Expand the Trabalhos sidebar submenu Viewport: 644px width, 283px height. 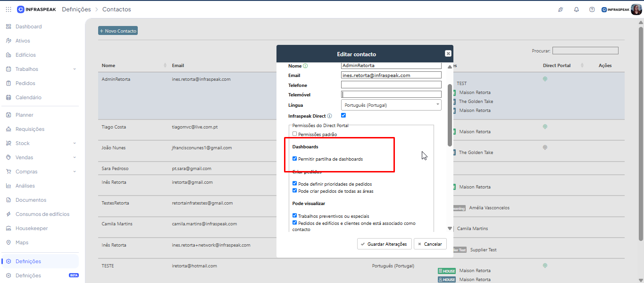[x=75, y=69]
